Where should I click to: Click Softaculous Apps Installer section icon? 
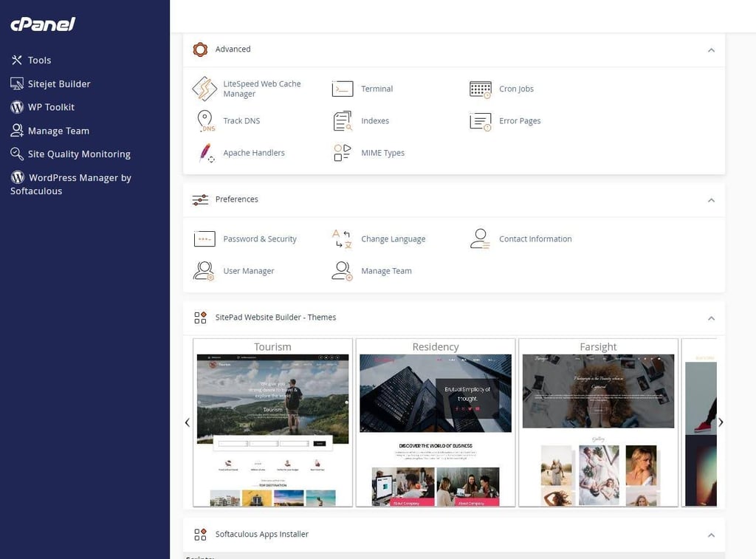[200, 535]
